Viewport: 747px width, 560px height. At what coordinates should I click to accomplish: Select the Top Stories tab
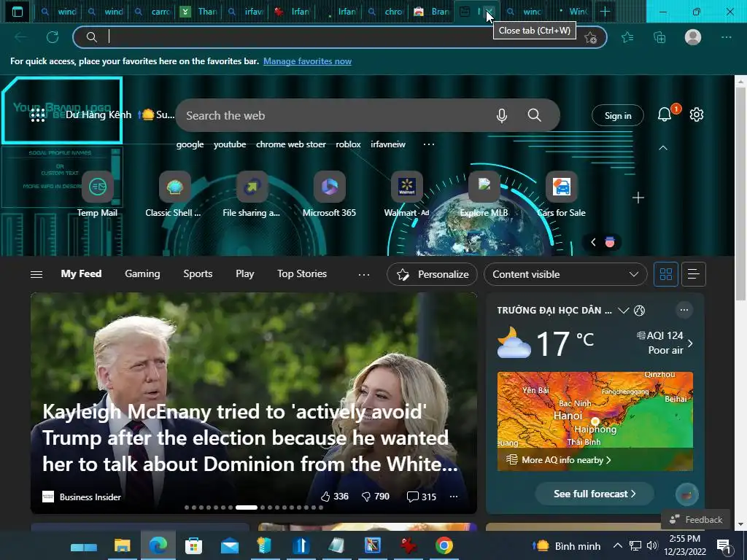302,274
